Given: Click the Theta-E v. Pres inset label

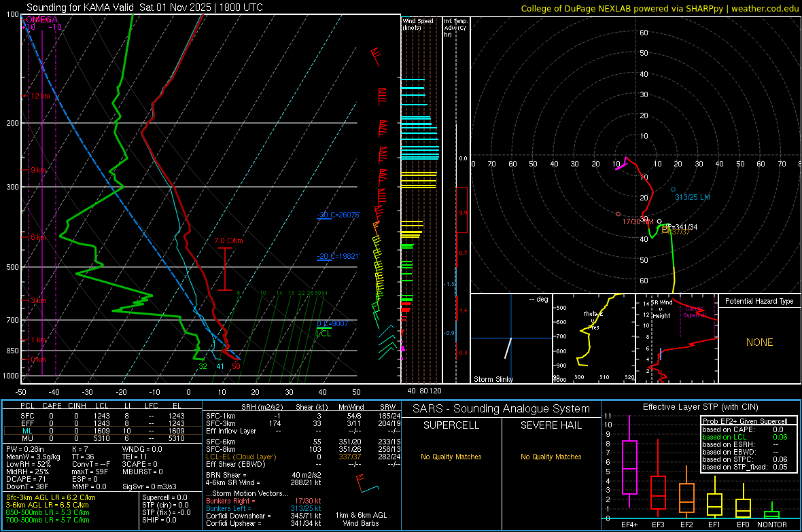Looking at the screenshot, I should 593,320.
